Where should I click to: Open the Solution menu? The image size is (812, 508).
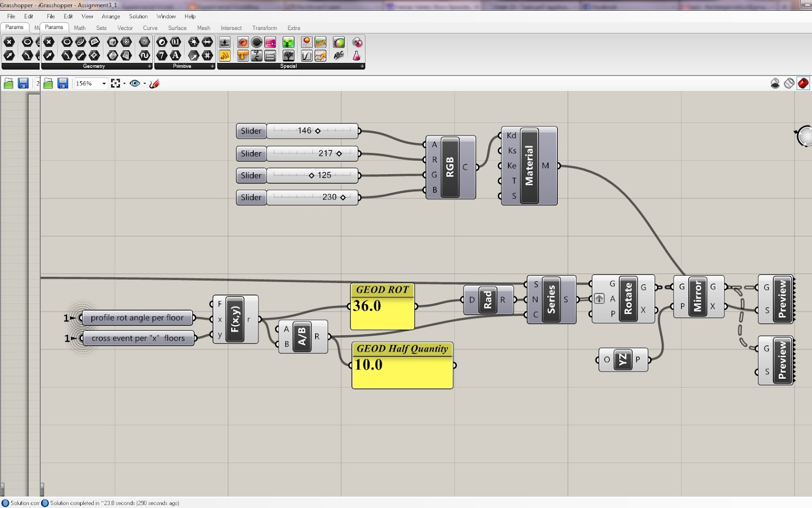138,16
